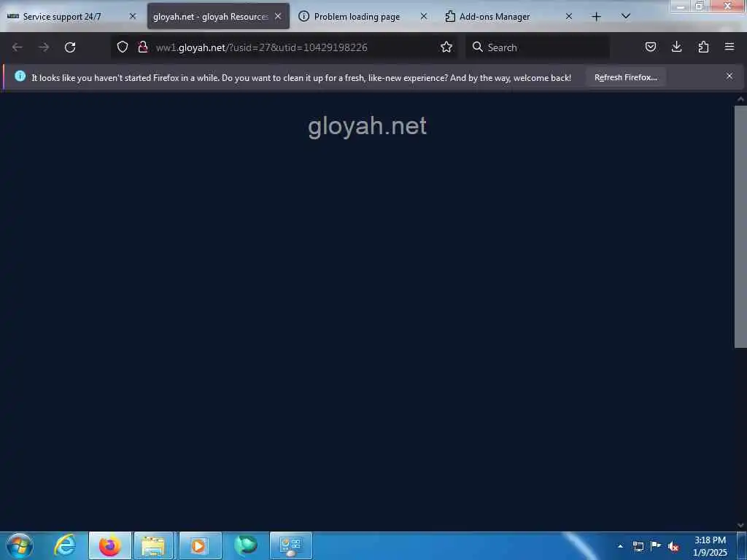Reload the current page
Image resolution: width=747 pixels, height=560 pixels.
click(x=70, y=47)
